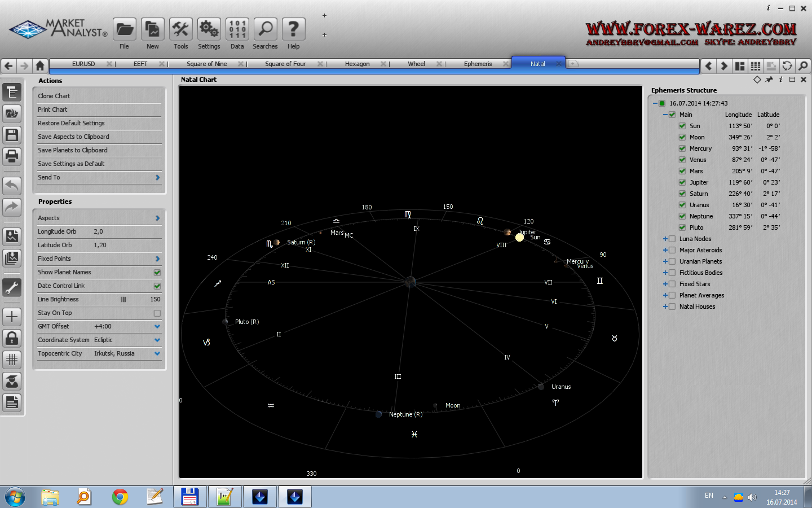Open the Topocentric City dropdown
This screenshot has height=508, width=812.
point(157,354)
